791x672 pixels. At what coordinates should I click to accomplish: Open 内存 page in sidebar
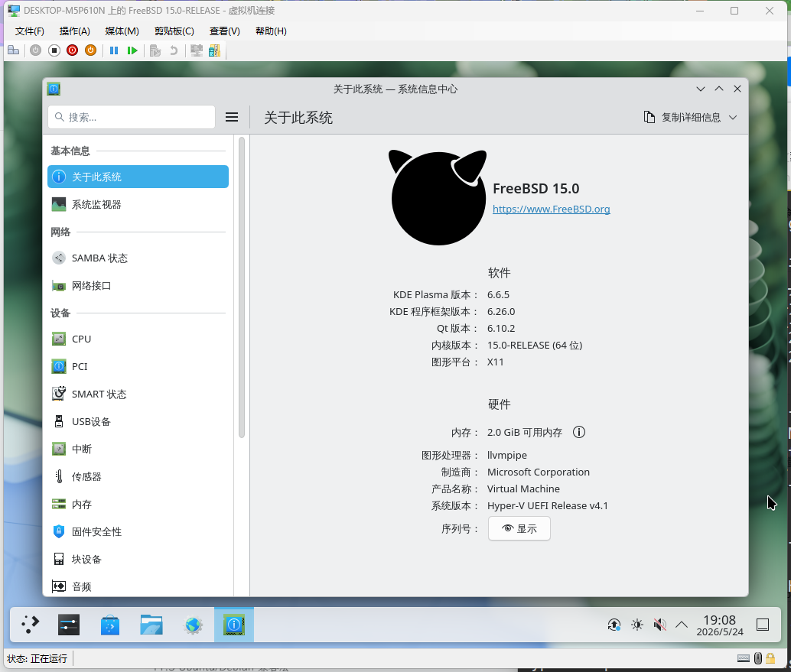[x=138, y=504]
